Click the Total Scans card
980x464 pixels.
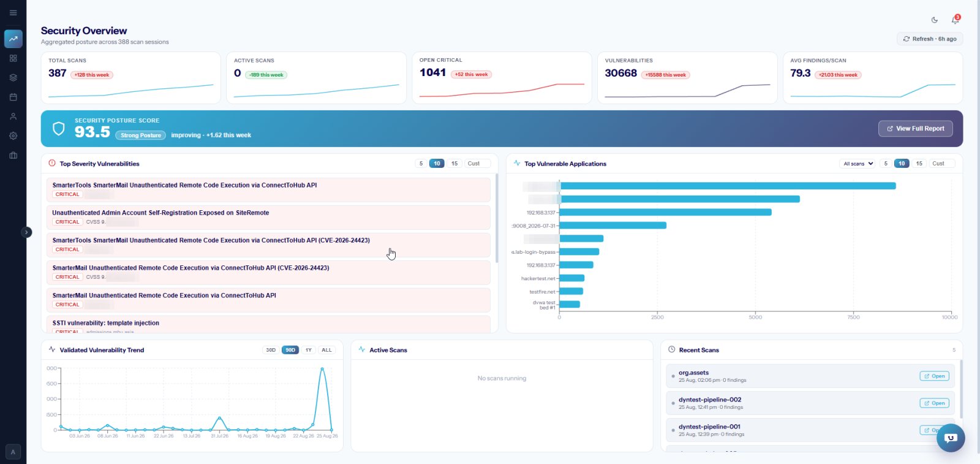[x=131, y=78]
